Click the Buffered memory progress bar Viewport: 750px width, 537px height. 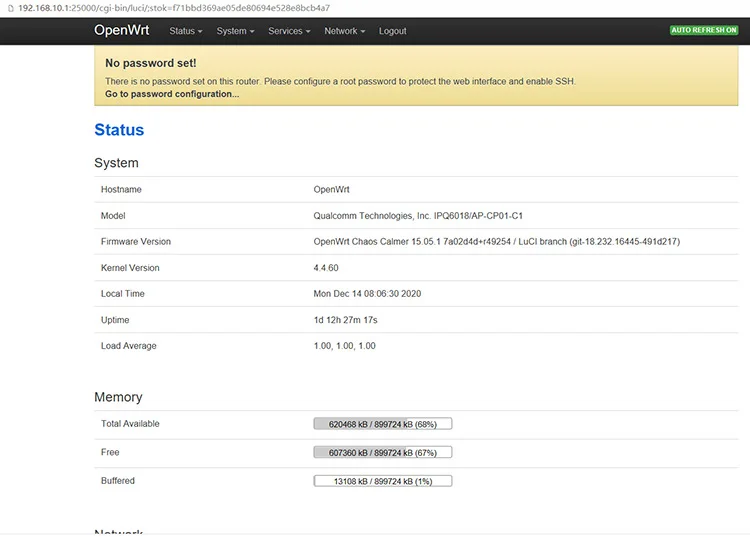pos(382,481)
